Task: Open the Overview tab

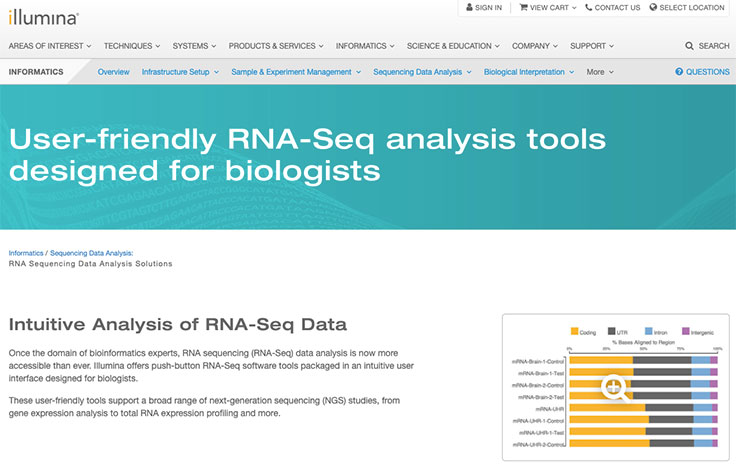Action: coord(113,72)
